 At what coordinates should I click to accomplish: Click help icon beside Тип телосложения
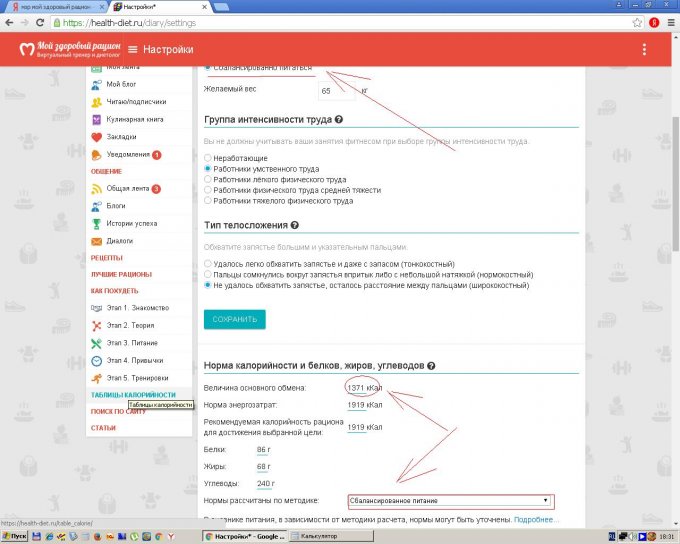pyautogui.click(x=295, y=226)
